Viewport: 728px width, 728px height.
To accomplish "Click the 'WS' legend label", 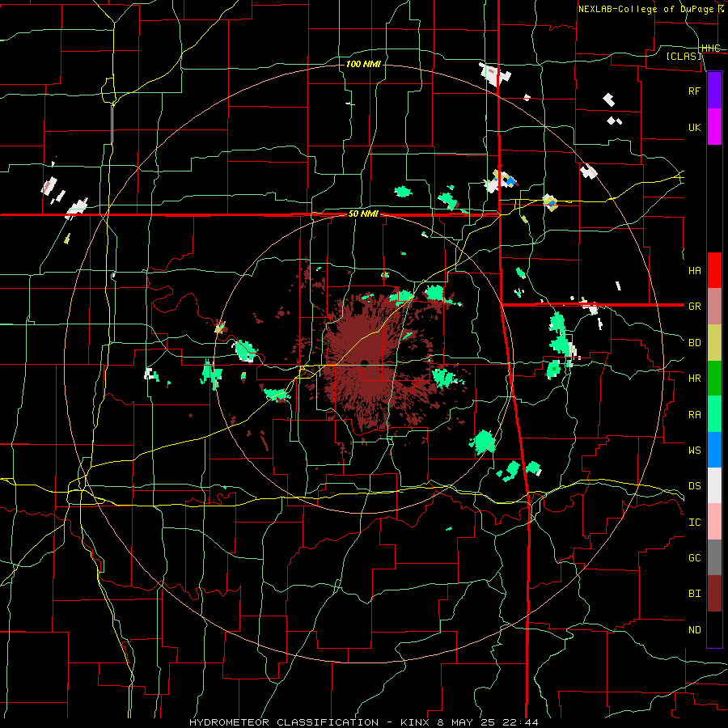I will 694,451.
